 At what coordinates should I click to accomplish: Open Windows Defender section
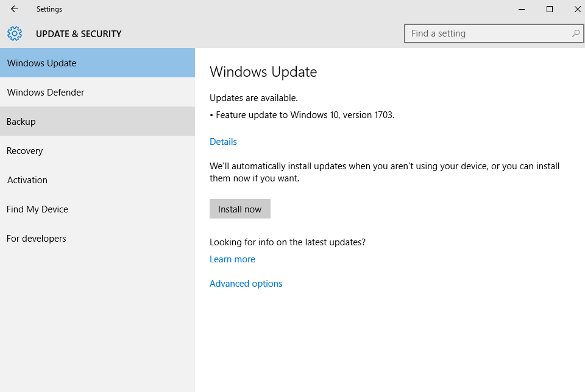click(97, 92)
